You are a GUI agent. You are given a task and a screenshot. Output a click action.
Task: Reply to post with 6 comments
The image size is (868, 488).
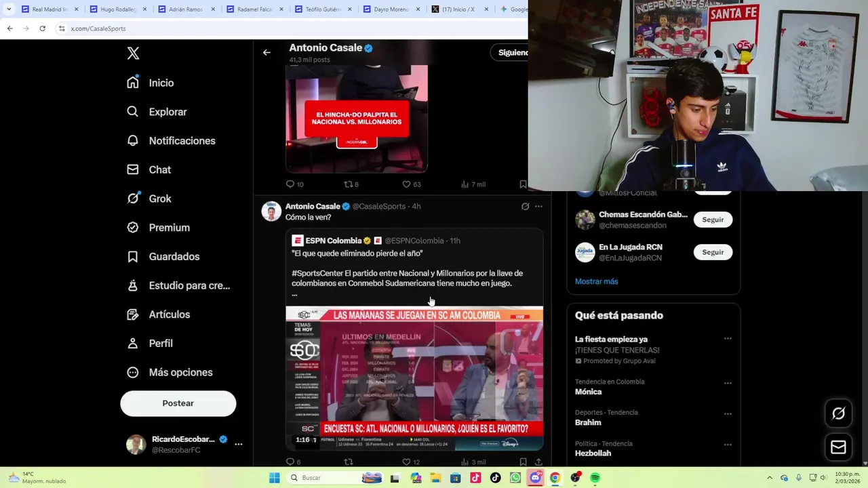pyautogui.click(x=294, y=462)
